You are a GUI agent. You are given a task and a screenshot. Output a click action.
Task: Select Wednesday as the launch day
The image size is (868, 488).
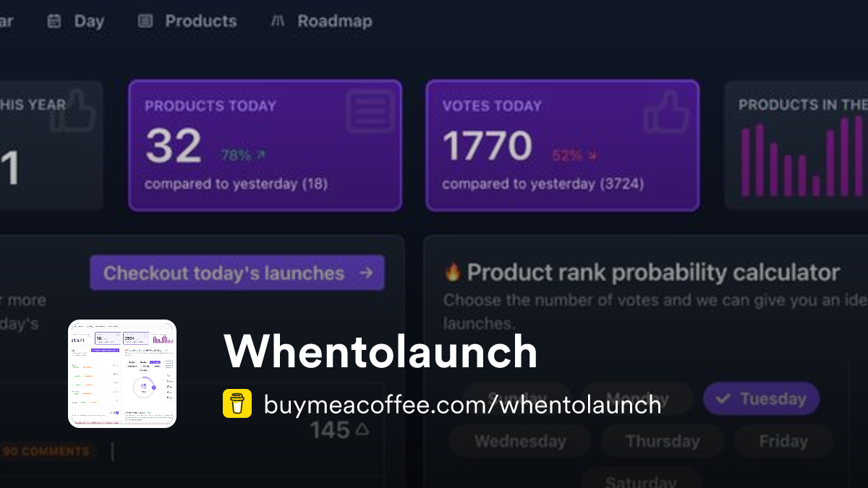(x=519, y=440)
